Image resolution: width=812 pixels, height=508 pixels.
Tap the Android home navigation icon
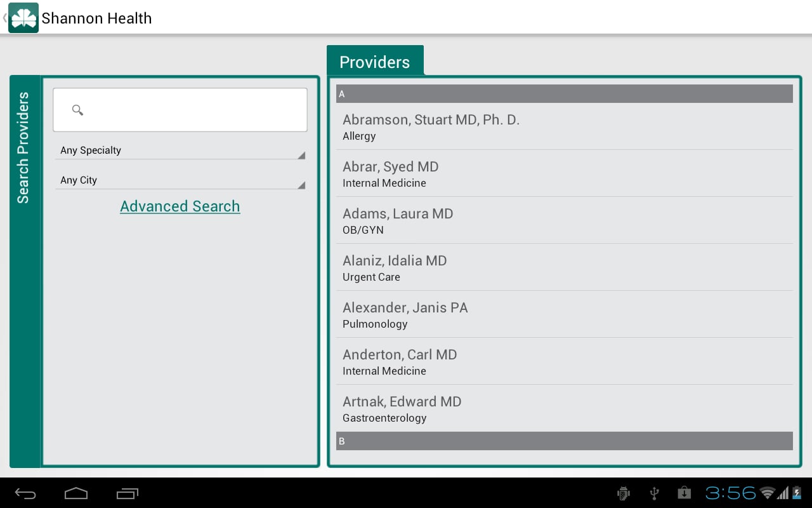(x=76, y=493)
